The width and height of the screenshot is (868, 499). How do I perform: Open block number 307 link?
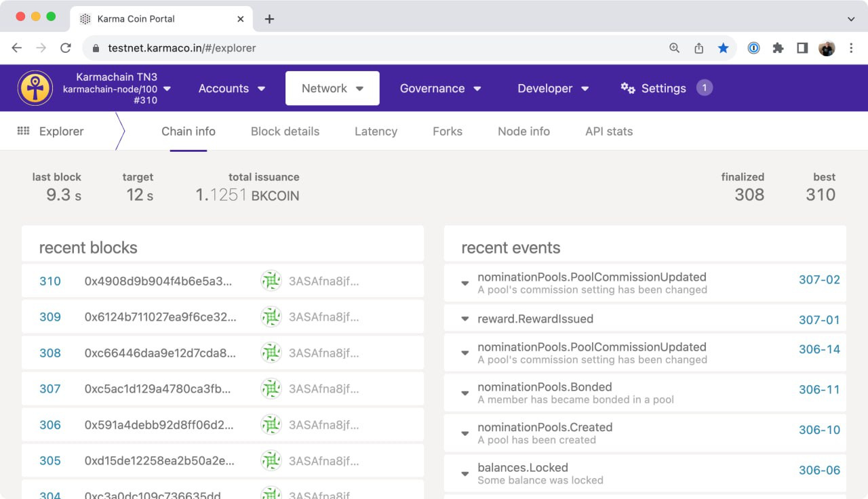click(50, 389)
